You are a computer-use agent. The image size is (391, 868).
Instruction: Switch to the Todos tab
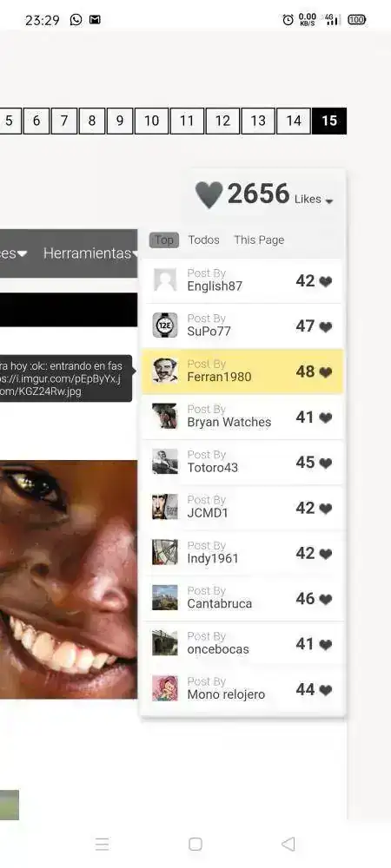tap(204, 240)
